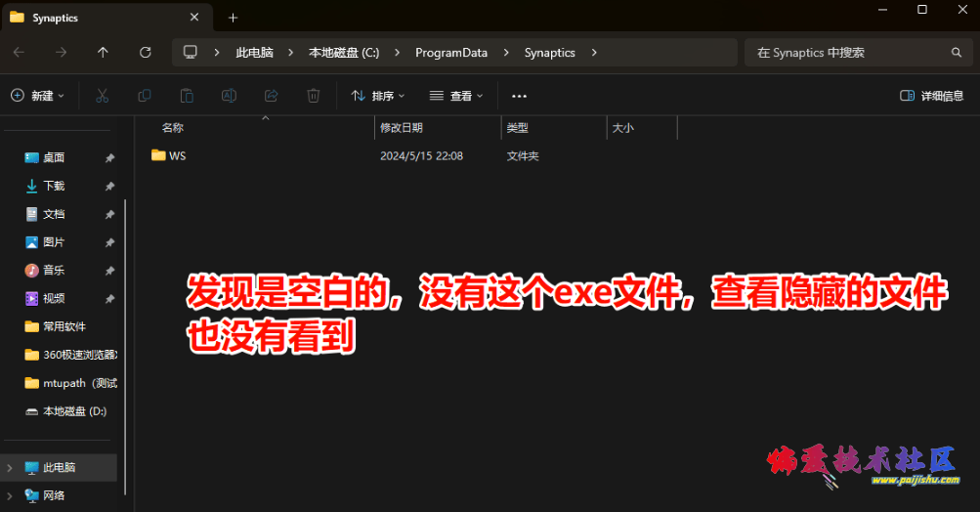
Task: Open 360极速浏览器 folder in navigation pane
Action: (x=80, y=355)
